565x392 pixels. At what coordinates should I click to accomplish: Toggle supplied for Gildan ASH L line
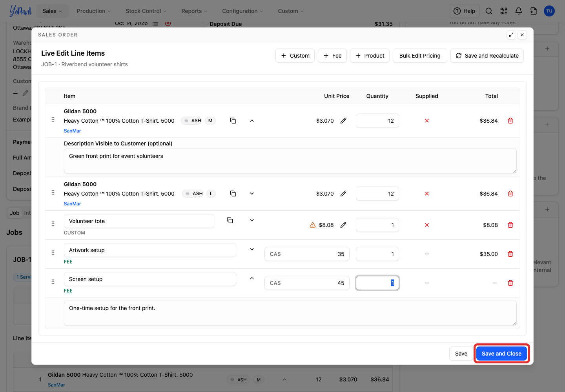click(x=427, y=194)
